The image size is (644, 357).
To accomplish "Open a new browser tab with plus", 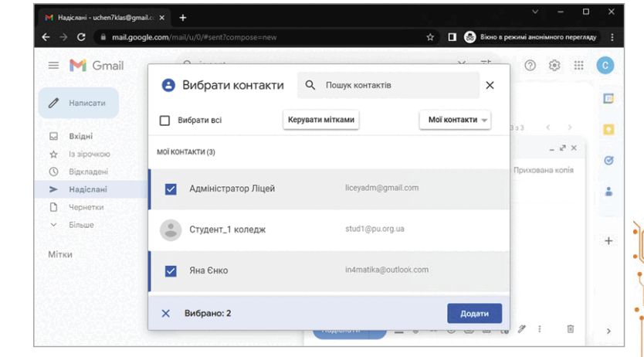I will pos(183,18).
